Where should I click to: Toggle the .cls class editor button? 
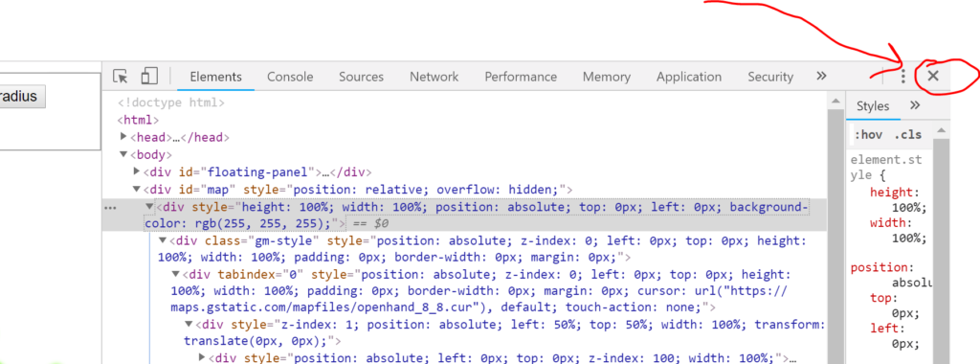coord(907,135)
